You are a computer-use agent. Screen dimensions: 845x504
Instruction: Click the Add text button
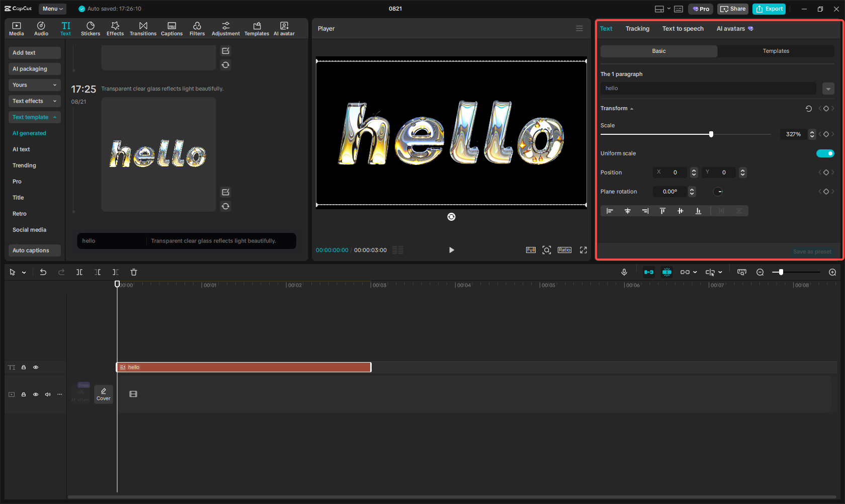point(34,52)
